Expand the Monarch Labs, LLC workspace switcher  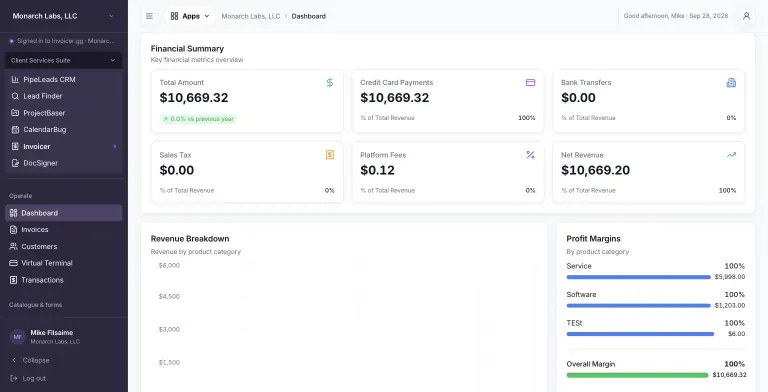coord(64,16)
